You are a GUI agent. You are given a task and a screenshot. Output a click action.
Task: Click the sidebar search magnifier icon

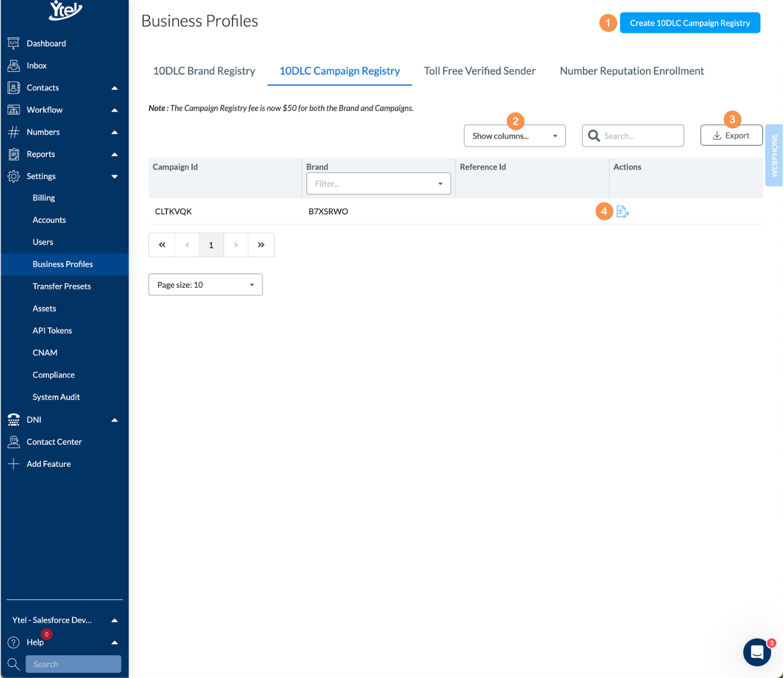(x=13, y=664)
